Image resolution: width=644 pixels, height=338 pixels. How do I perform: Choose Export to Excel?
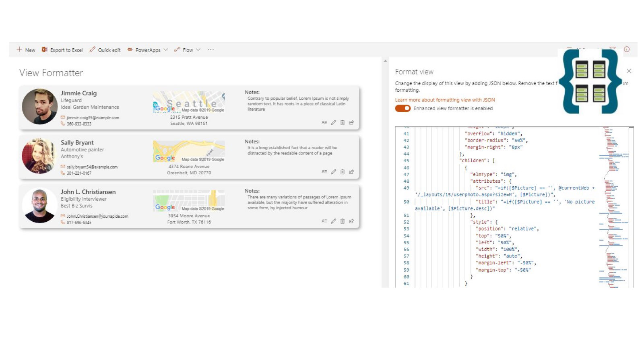click(x=62, y=50)
